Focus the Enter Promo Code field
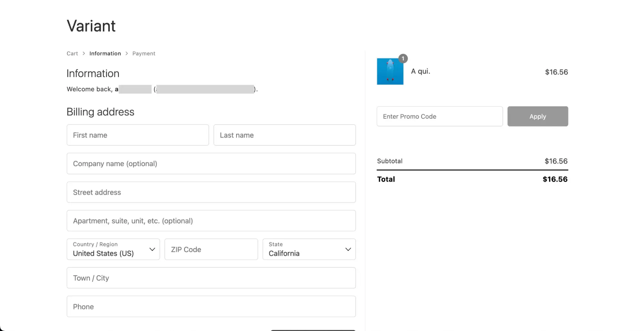This screenshot has height=331, width=644. tap(439, 116)
